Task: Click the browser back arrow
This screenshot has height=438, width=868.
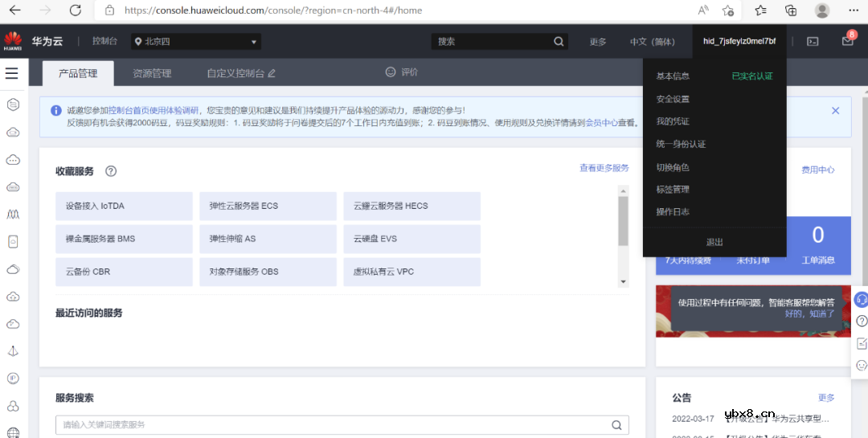Action: [15, 10]
